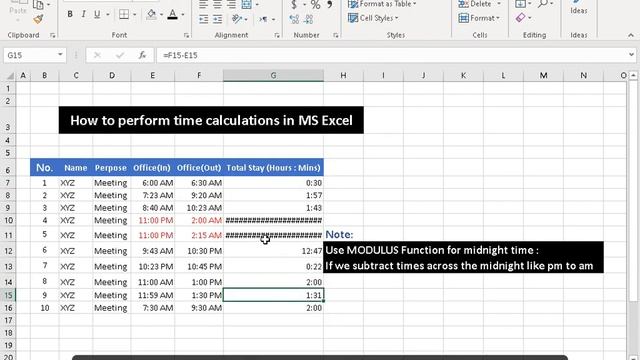640x360 pixels.
Task: Open the Name Box dropdown
Action: click(x=60, y=55)
